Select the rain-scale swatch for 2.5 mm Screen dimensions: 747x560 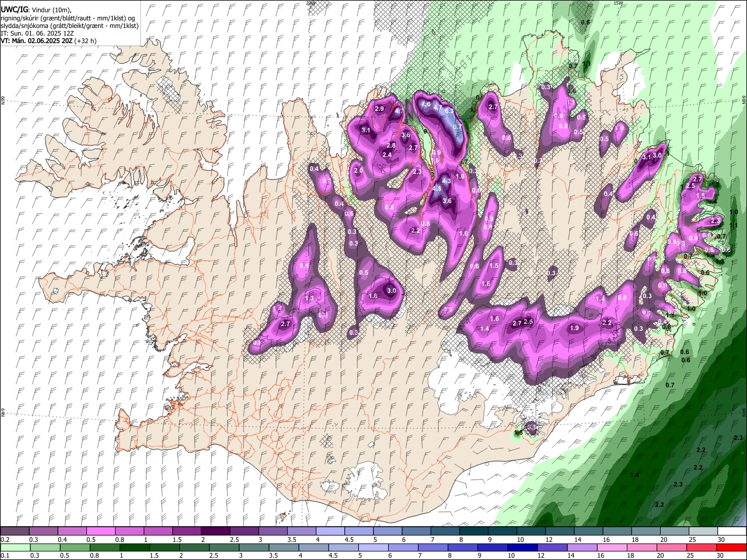224,548
